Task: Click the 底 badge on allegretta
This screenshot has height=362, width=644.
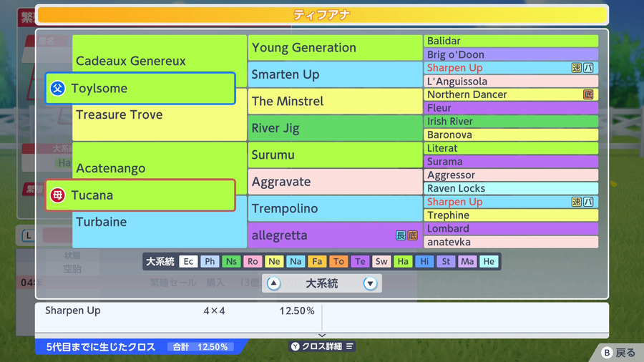Action: point(412,235)
